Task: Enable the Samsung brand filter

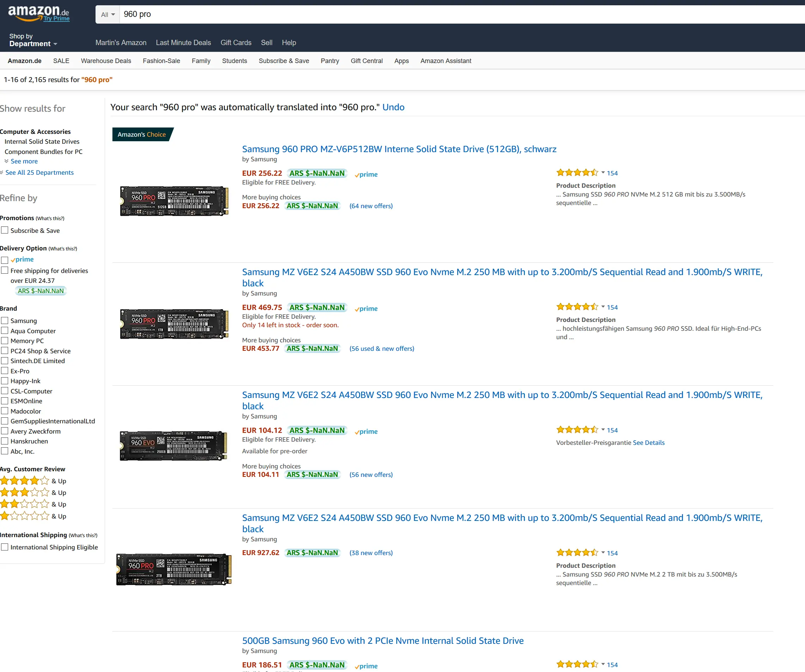Action: pos(5,320)
